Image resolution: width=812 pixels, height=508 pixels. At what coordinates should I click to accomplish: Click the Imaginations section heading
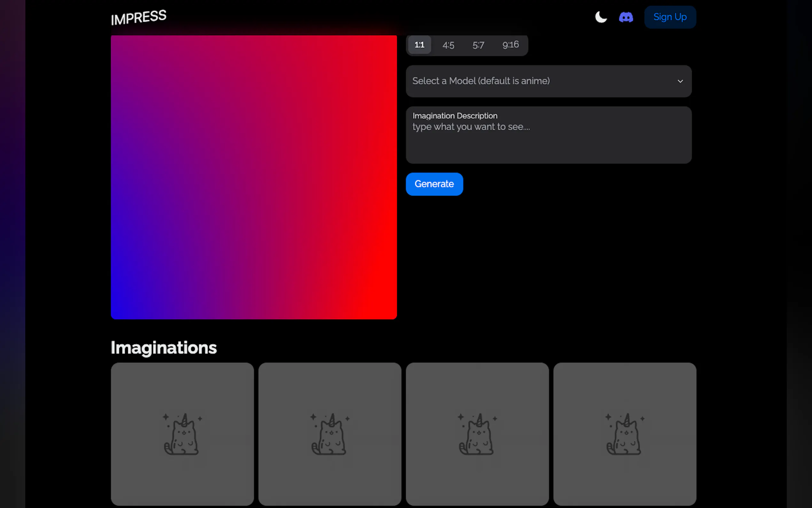coord(164,348)
